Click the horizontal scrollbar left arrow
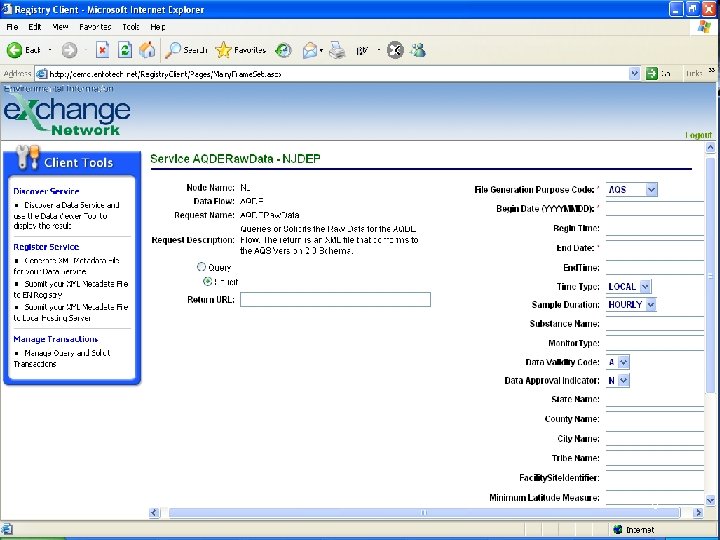The image size is (720, 540). [154, 512]
